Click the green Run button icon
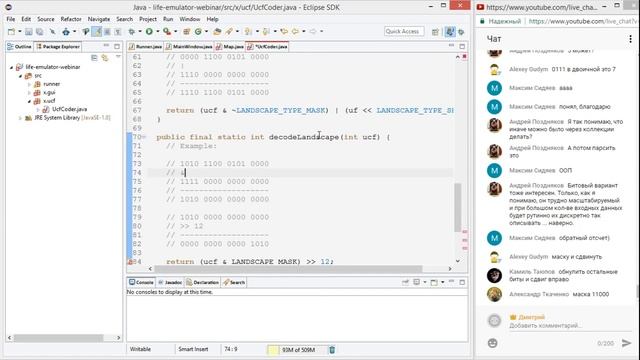The height and width of the screenshot is (360, 640). click(x=149, y=31)
